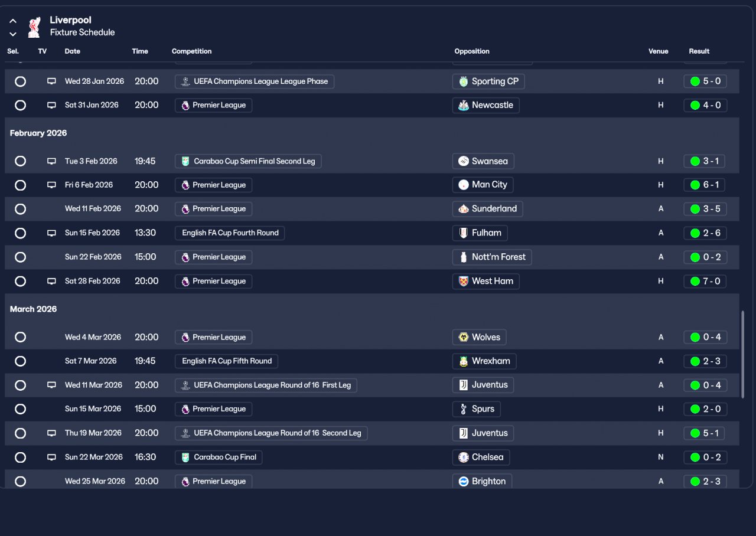This screenshot has height=536, width=756.
Task: Click the vertical scrollbar of the fixture list
Action: [742, 354]
